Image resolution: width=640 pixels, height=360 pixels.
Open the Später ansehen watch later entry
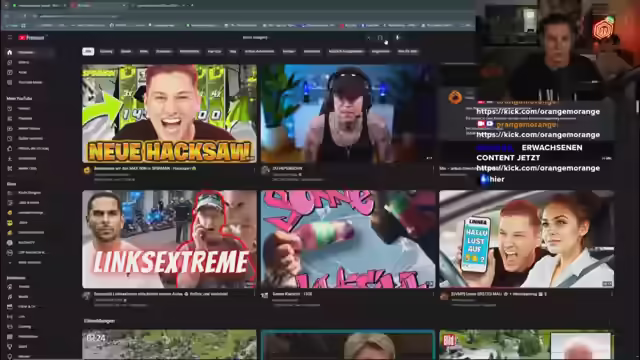[28, 138]
